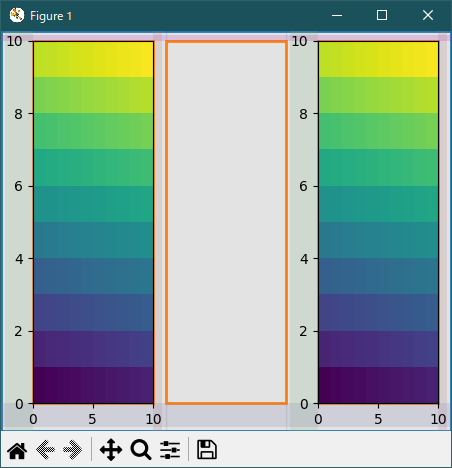Reset the view with the Home icon
The width and height of the screenshot is (452, 468).
[x=17, y=450]
